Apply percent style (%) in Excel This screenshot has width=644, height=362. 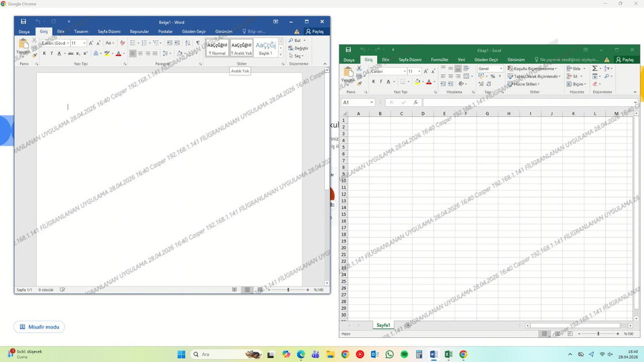(x=493, y=76)
